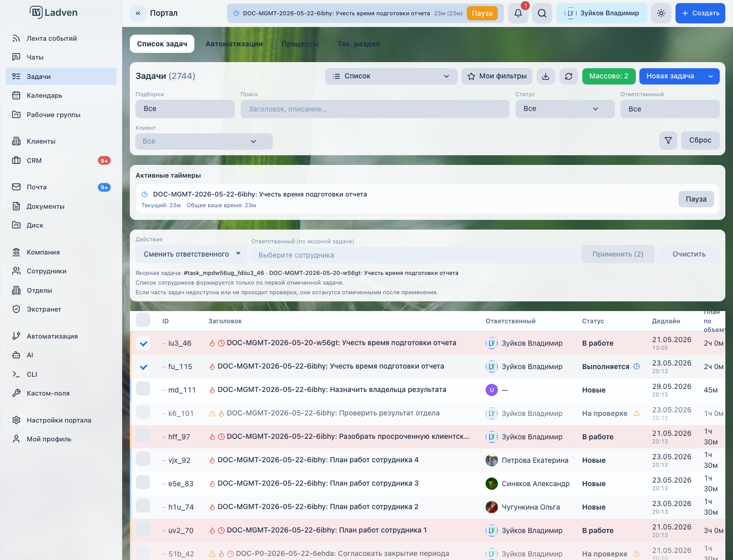
Task: Open Сменить ответственного action dropdown
Action: click(191, 254)
